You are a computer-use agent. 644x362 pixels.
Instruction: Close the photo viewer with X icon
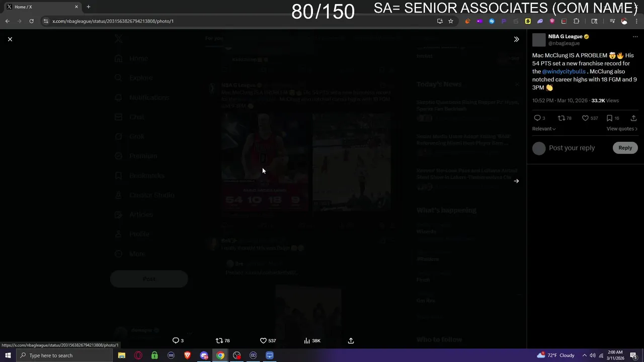10,39
